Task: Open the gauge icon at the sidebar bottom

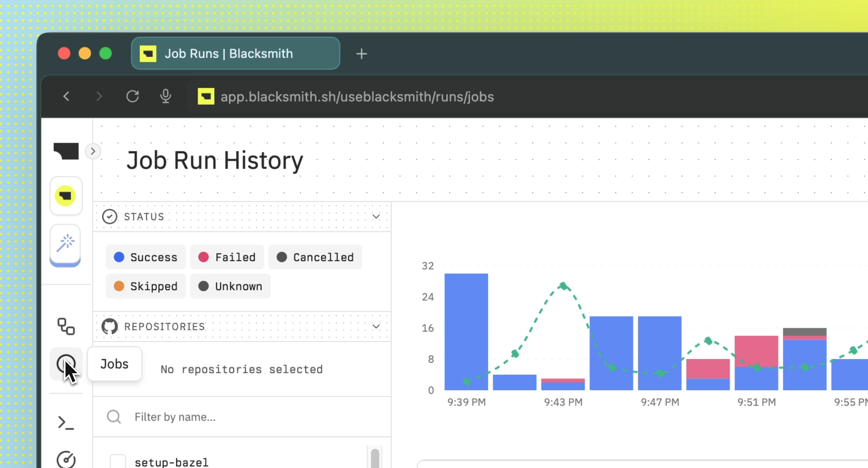Action: [66, 460]
